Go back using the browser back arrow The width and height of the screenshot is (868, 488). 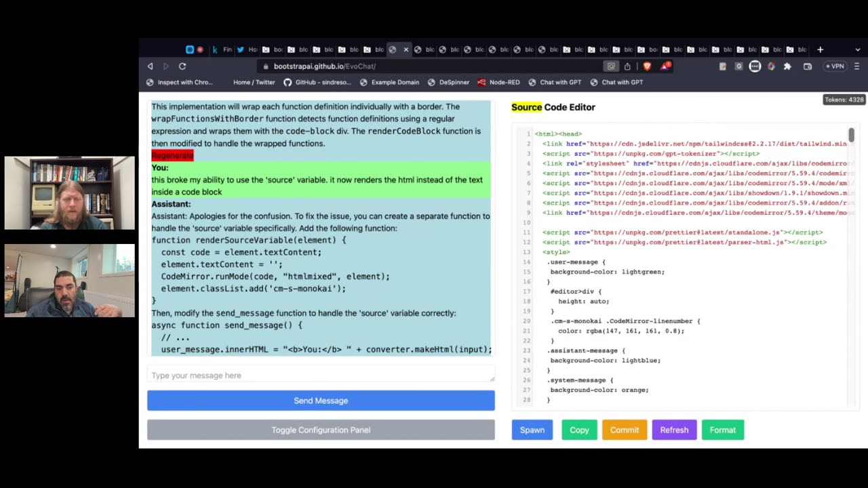pyautogui.click(x=151, y=66)
